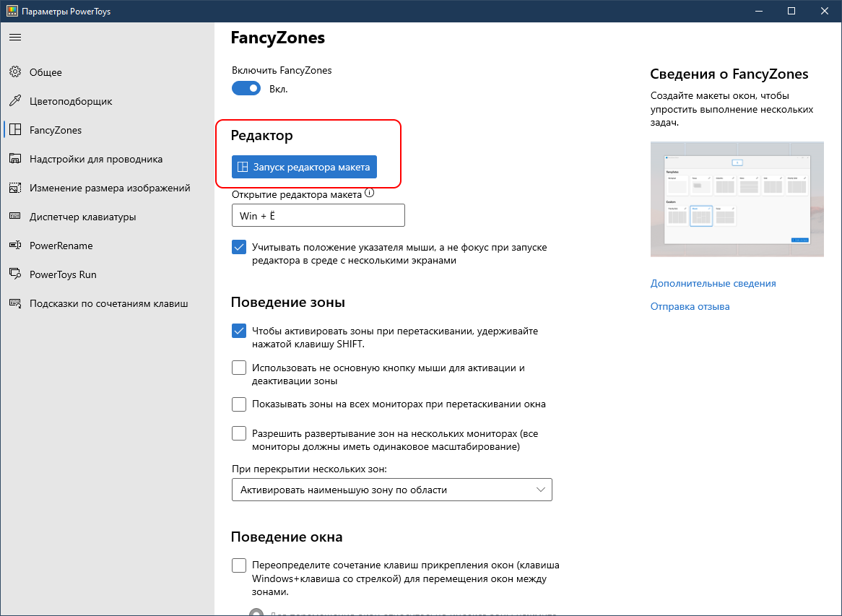The width and height of the screenshot is (842, 616).
Task: Click the info icon near Открытие редактора макета
Action: [370, 194]
